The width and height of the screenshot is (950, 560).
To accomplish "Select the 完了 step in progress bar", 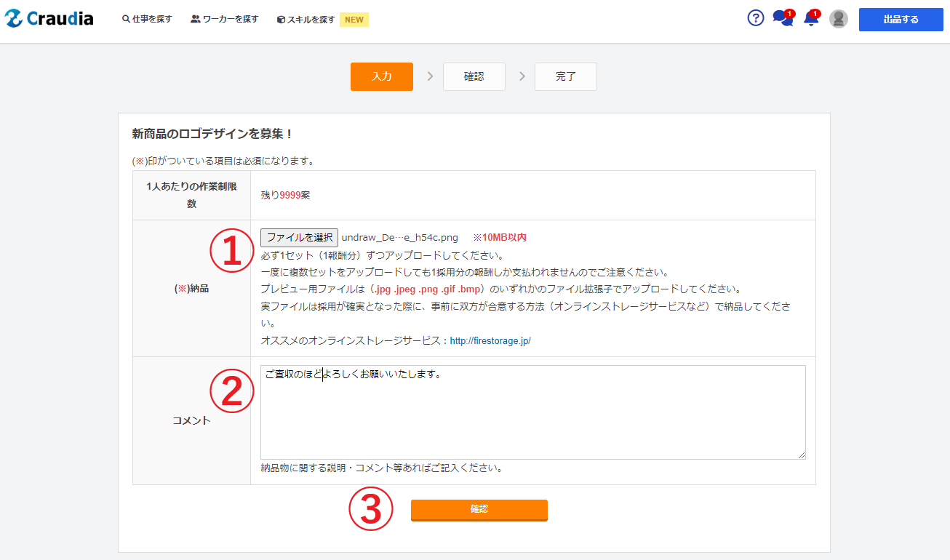I will (566, 76).
